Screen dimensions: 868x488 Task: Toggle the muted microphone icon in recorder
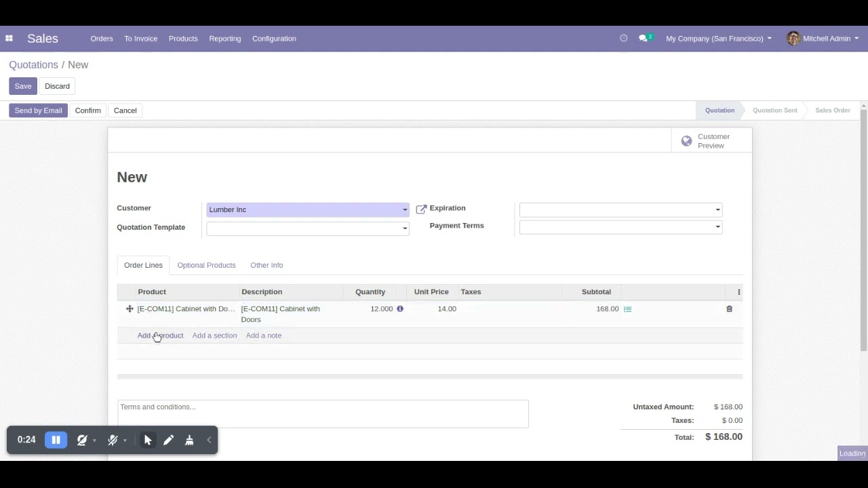[113, 440]
